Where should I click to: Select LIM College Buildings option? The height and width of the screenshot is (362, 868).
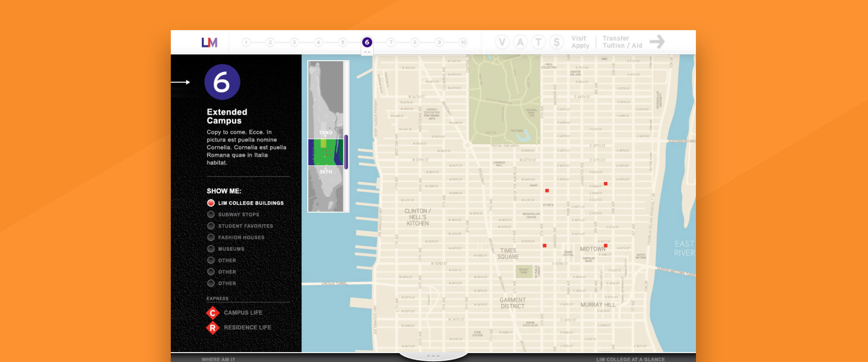245,203
